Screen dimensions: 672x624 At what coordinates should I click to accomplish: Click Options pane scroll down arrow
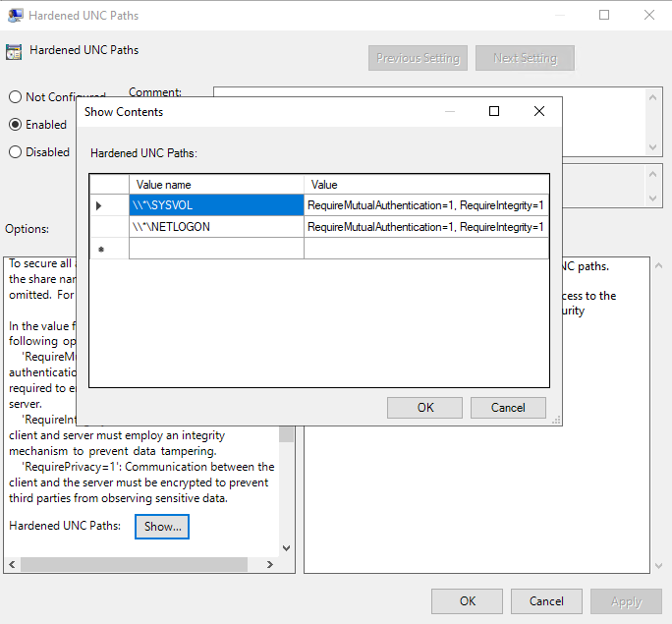coord(286,548)
